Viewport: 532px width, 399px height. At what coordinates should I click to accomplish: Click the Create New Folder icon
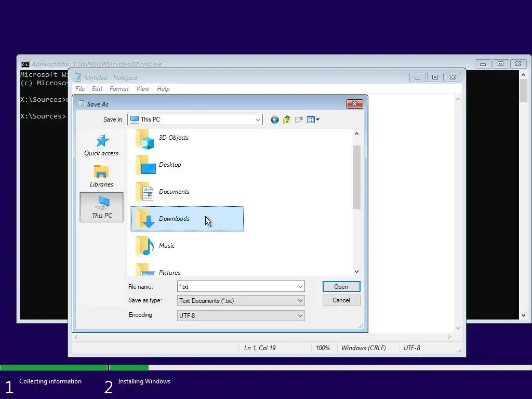tap(299, 119)
